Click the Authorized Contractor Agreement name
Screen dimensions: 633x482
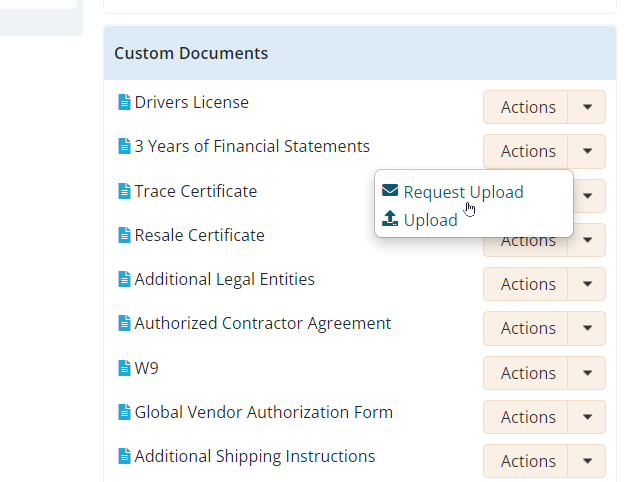tap(263, 323)
